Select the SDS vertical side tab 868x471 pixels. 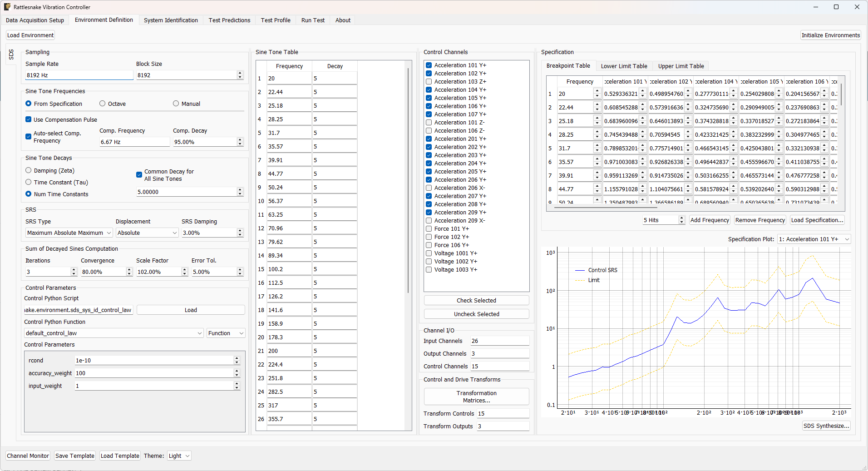click(x=11, y=55)
